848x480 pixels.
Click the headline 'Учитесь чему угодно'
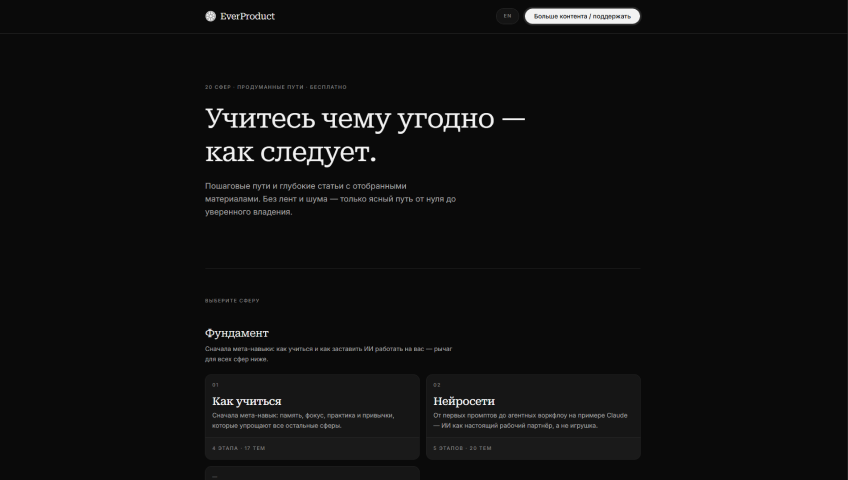coord(365,135)
